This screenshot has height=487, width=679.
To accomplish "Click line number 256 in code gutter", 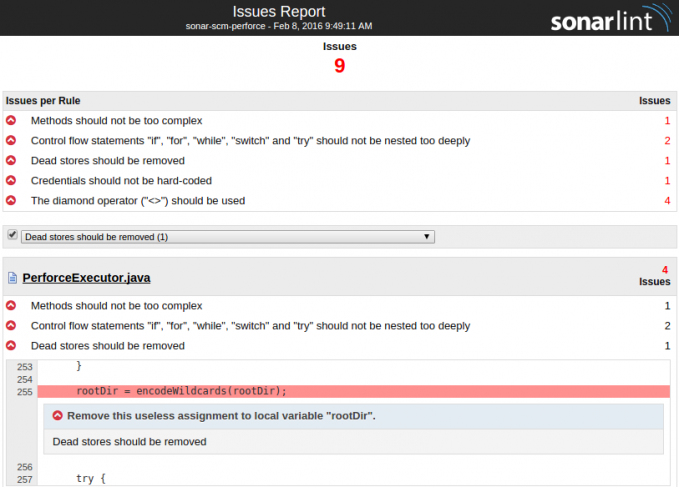I will 25,467.
